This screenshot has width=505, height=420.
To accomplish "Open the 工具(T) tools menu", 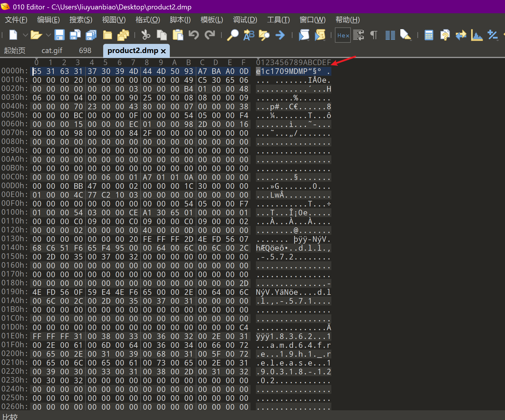I will [x=278, y=20].
